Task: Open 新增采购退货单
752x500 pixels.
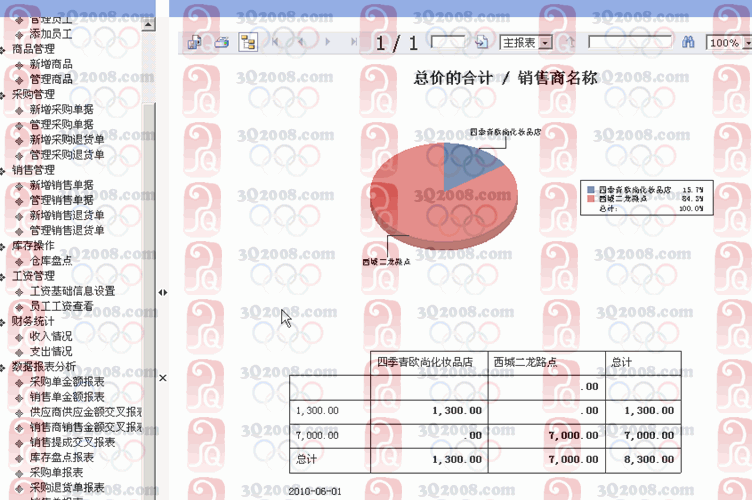Action: pos(67,140)
